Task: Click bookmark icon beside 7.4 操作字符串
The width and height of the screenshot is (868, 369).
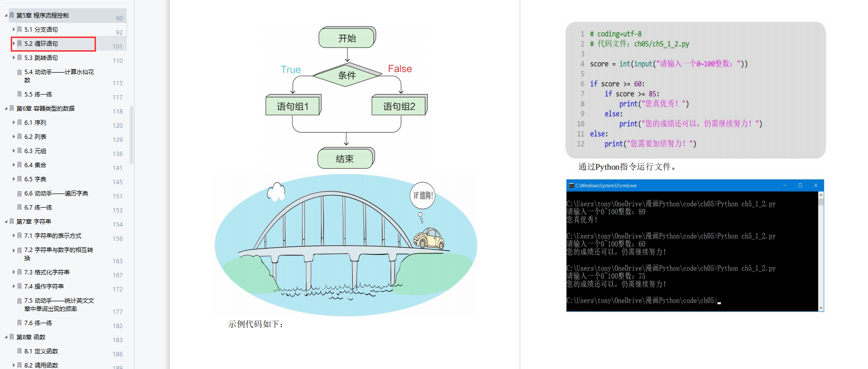Action: pyautogui.click(x=19, y=286)
